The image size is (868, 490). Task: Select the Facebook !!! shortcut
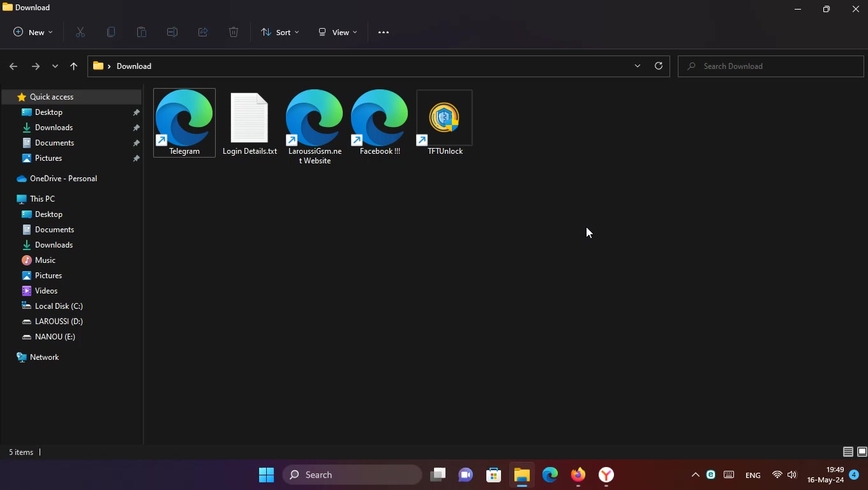coord(380,122)
